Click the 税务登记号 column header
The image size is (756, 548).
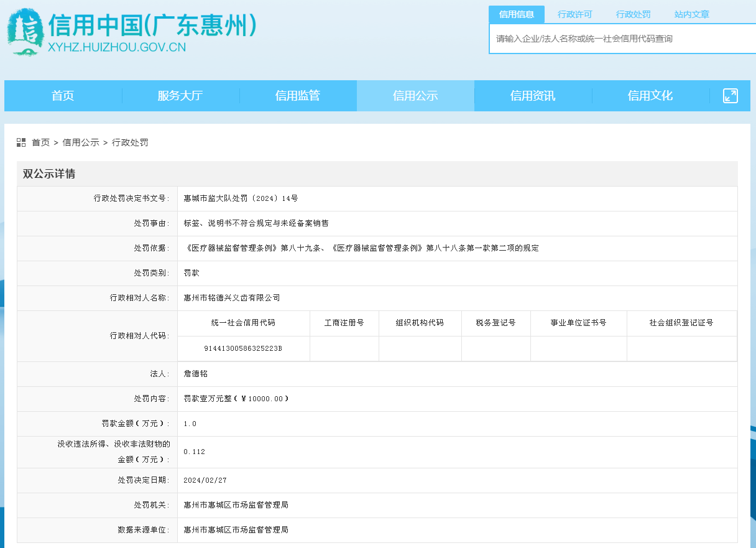pyautogui.click(x=496, y=323)
